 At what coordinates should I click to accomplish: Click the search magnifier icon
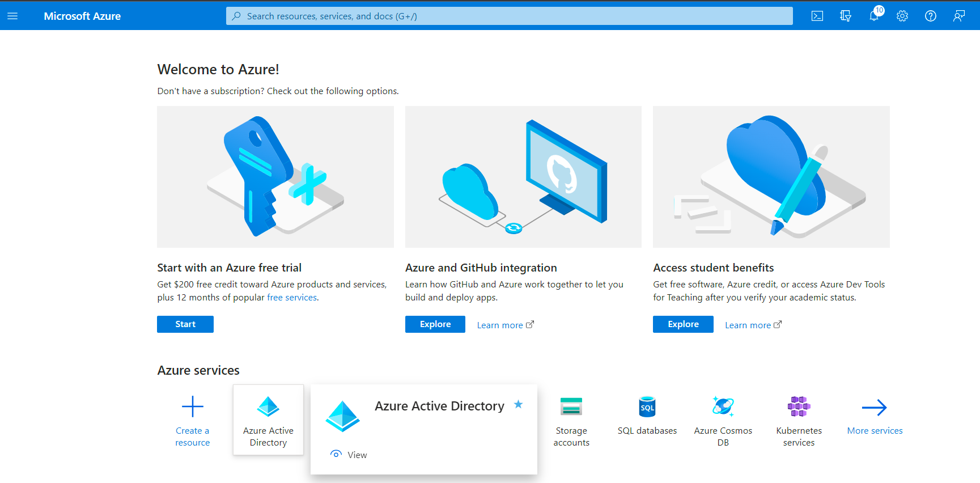(x=237, y=16)
